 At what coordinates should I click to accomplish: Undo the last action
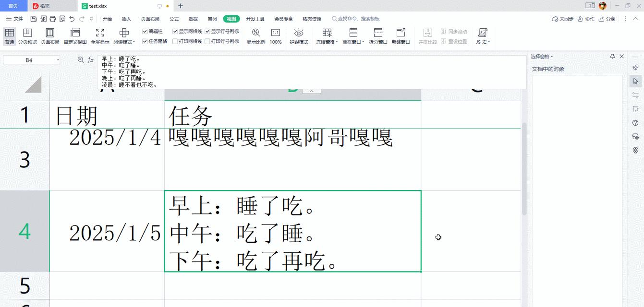[x=72, y=19]
